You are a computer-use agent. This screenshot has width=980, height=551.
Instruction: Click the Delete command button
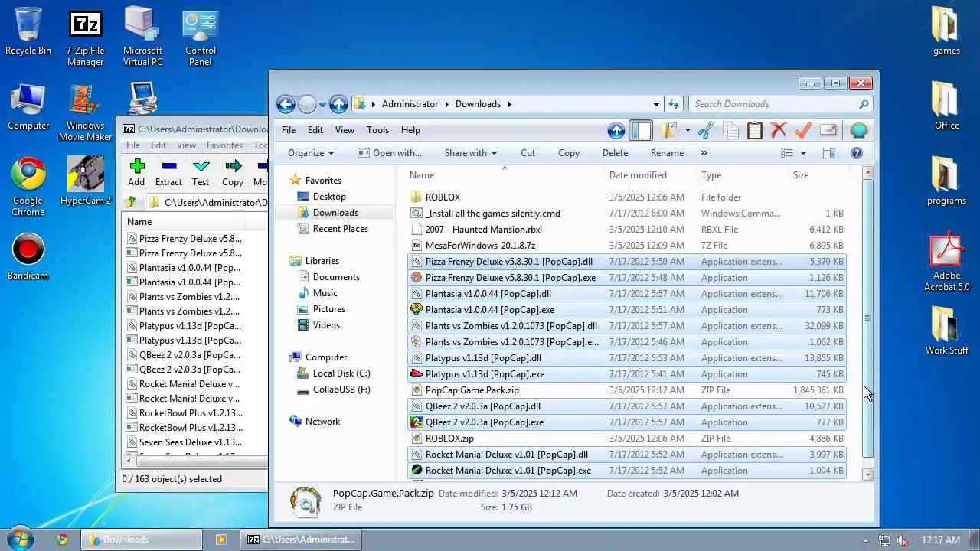pos(615,153)
